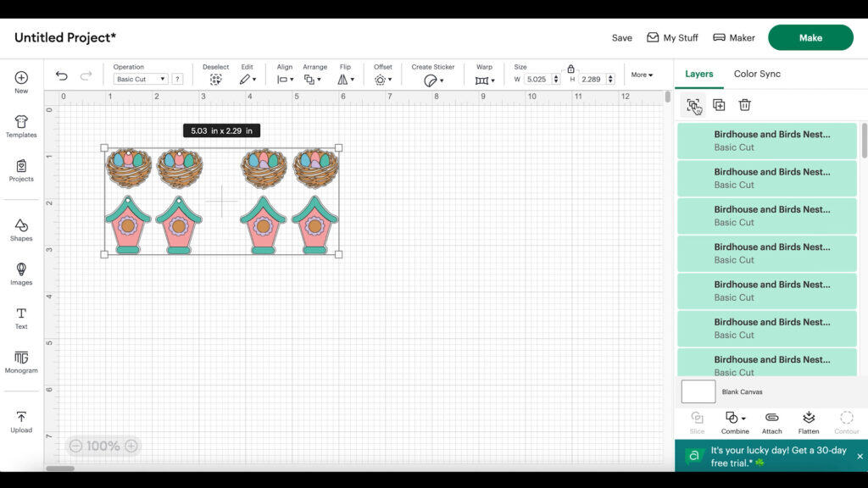The image size is (868, 488).
Task: Click the bottom-right selection resize handle
Action: (x=339, y=254)
